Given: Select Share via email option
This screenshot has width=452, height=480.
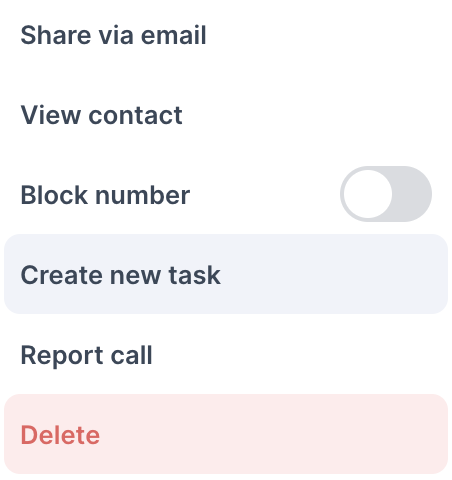Looking at the screenshot, I should 226,35.
